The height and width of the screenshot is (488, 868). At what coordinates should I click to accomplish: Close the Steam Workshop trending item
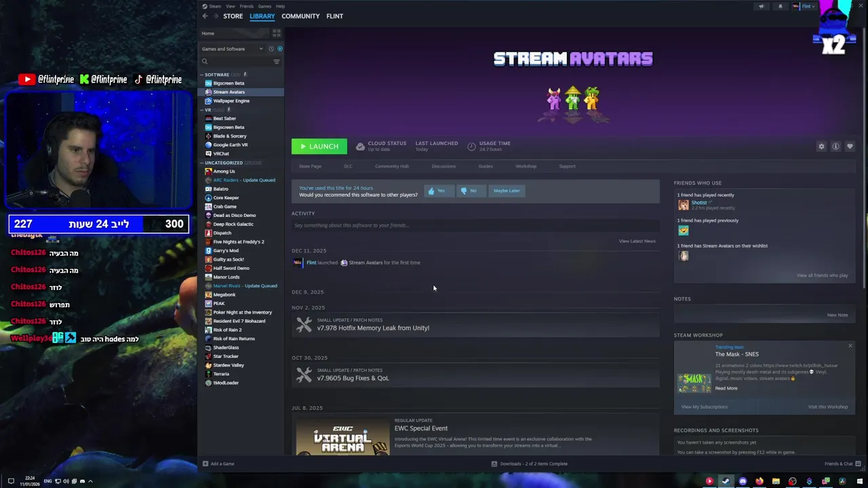point(850,346)
